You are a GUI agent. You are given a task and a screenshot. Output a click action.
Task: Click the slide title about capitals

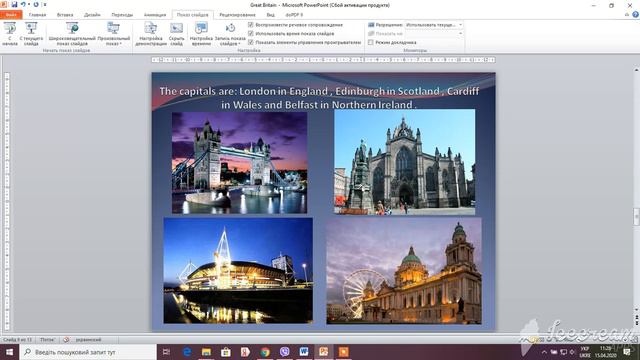tap(319, 98)
